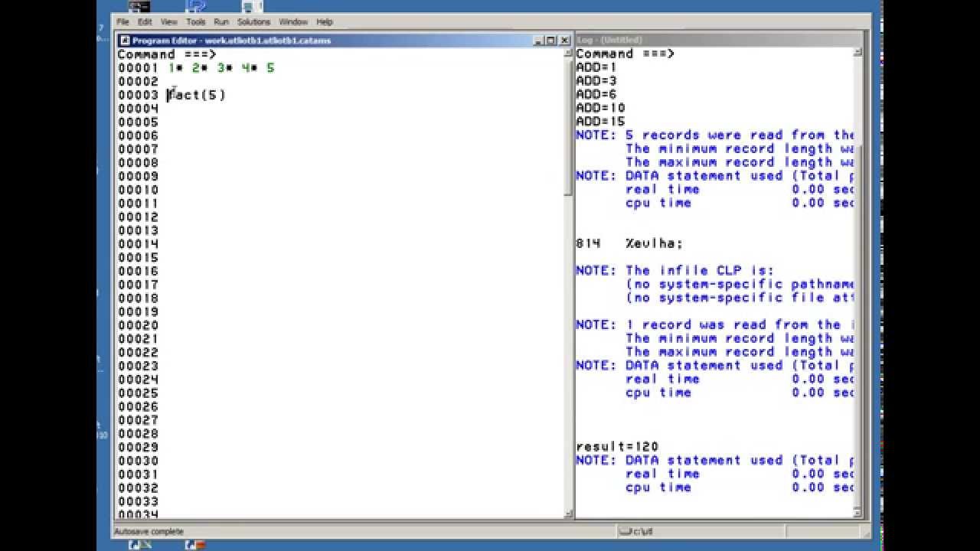Click the ADD=10 log line
980x551 pixels.
(600, 108)
